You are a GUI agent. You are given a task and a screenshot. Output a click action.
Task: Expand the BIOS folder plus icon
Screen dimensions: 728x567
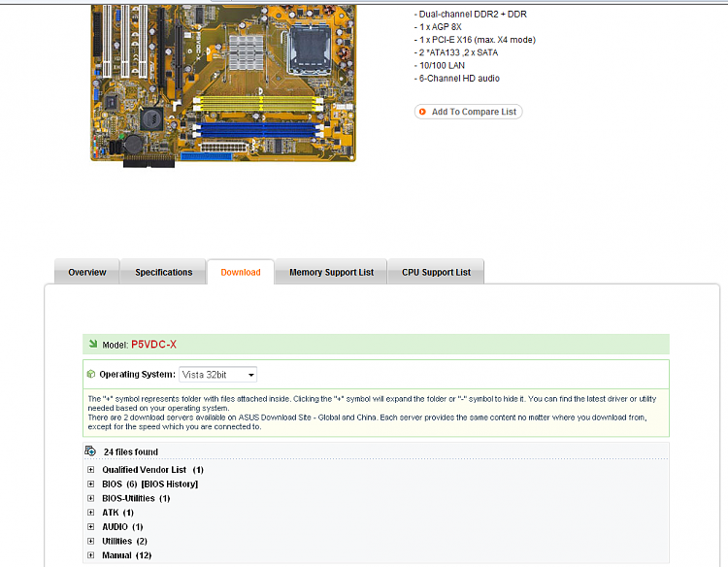(x=91, y=484)
